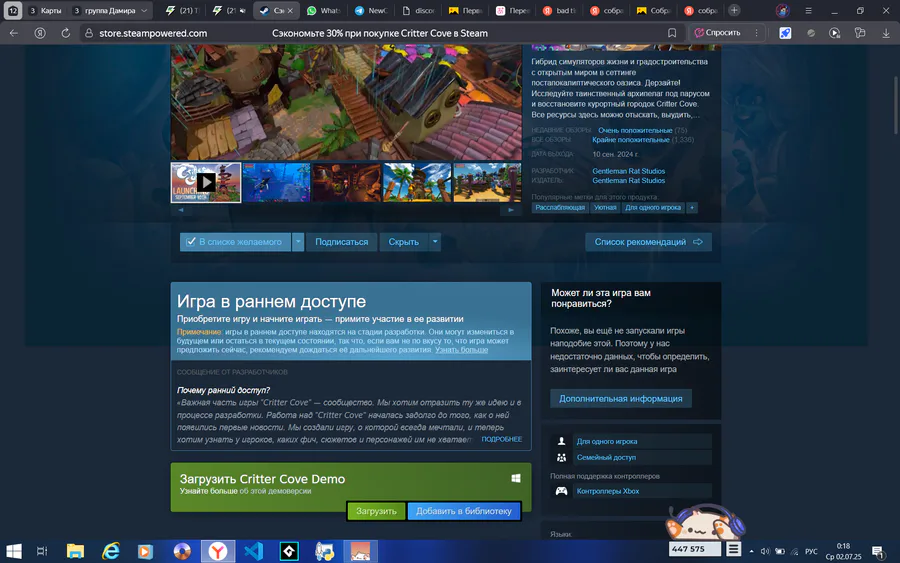Play the launch trailer thumbnail
Image resolution: width=900 pixels, height=563 pixels.
point(205,183)
